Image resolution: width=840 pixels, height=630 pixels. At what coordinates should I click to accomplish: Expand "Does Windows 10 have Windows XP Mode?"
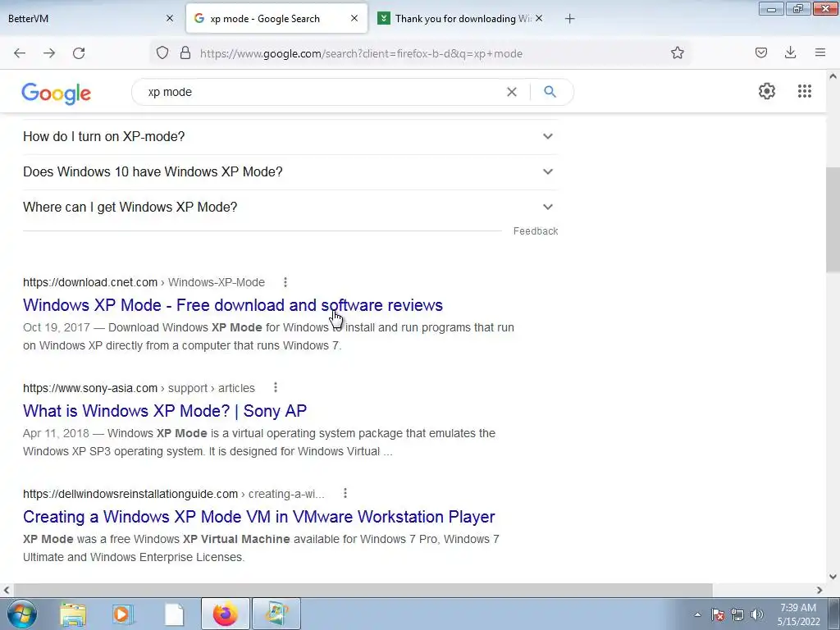pyautogui.click(x=290, y=172)
